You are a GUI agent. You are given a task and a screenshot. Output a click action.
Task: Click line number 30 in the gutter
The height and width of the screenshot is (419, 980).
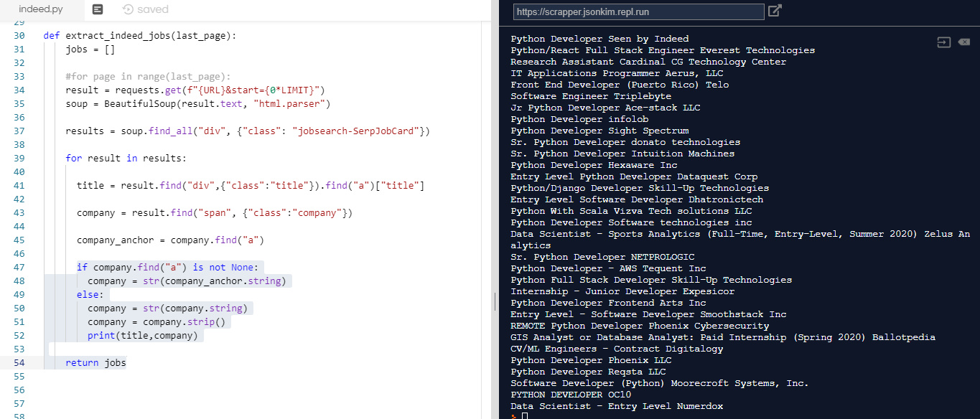(x=19, y=35)
